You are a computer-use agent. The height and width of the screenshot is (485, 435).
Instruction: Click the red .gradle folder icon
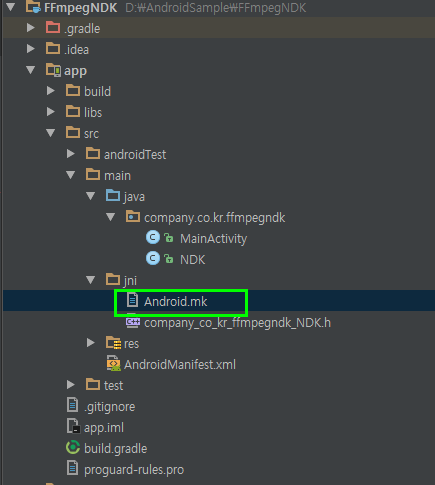click(53, 27)
